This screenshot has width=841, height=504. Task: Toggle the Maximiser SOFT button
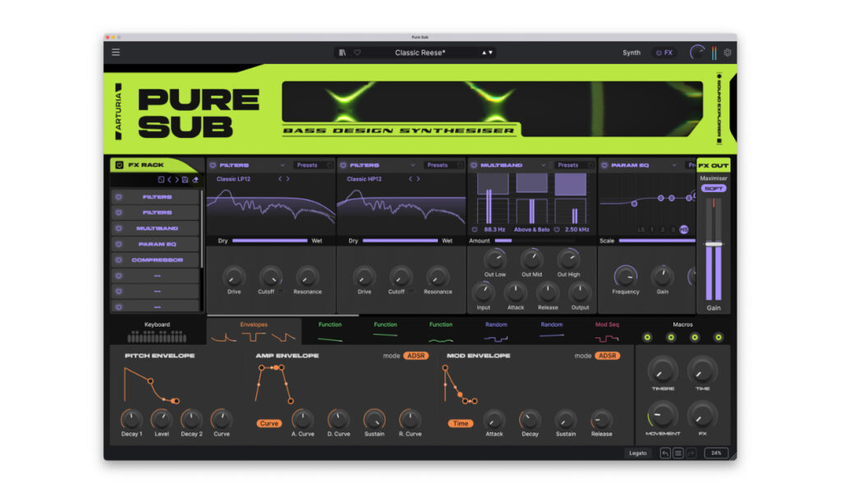[x=714, y=188]
